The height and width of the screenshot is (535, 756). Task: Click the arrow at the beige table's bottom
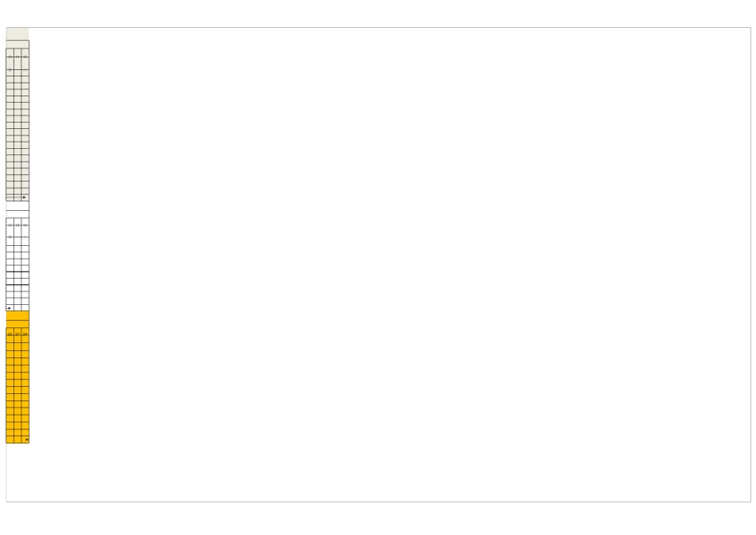coord(25,197)
